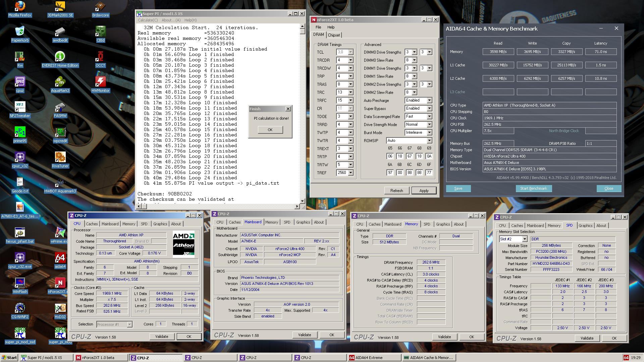Screen dimensions: 644x362
Task: Open the FASMW desktop icon
Action: click(60, 110)
